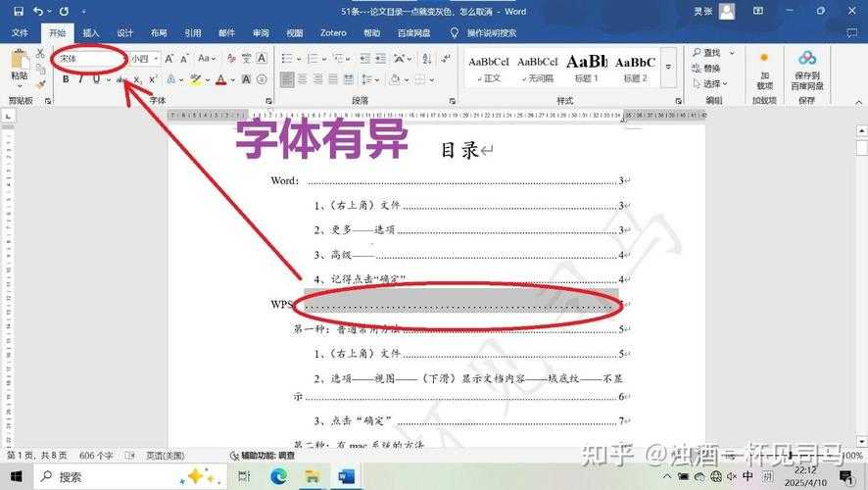This screenshot has width=868, height=490.
Task: Toggle center alignment button
Action: point(303,79)
